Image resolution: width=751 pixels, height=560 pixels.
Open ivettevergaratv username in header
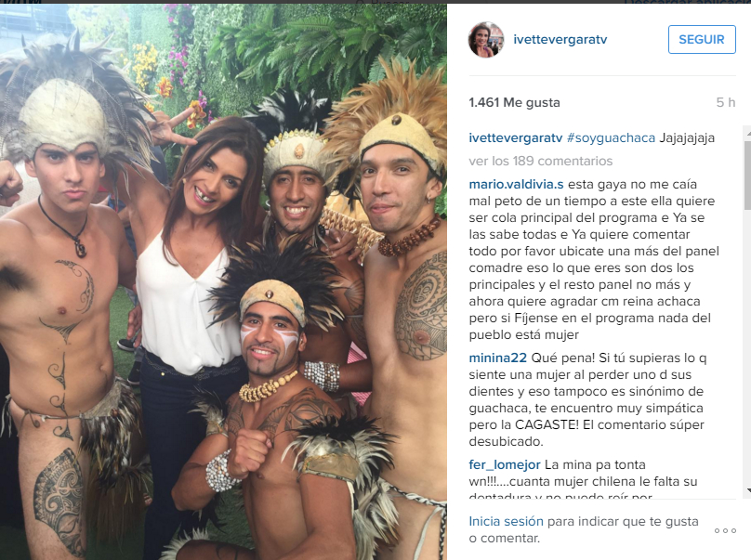[x=560, y=39]
